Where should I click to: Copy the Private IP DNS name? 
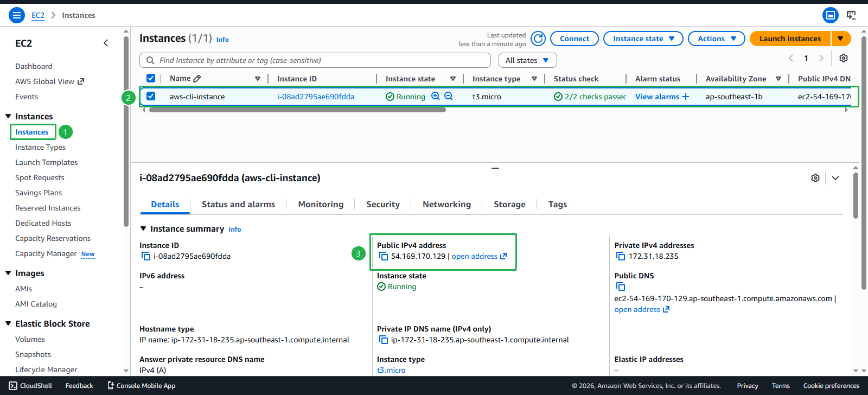click(x=383, y=340)
